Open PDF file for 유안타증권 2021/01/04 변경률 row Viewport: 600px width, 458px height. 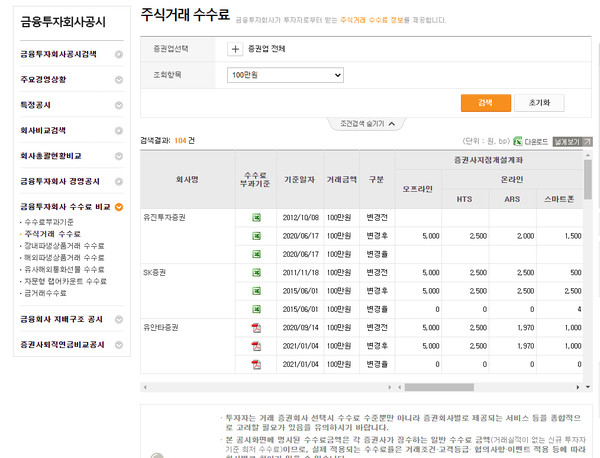[256, 365]
